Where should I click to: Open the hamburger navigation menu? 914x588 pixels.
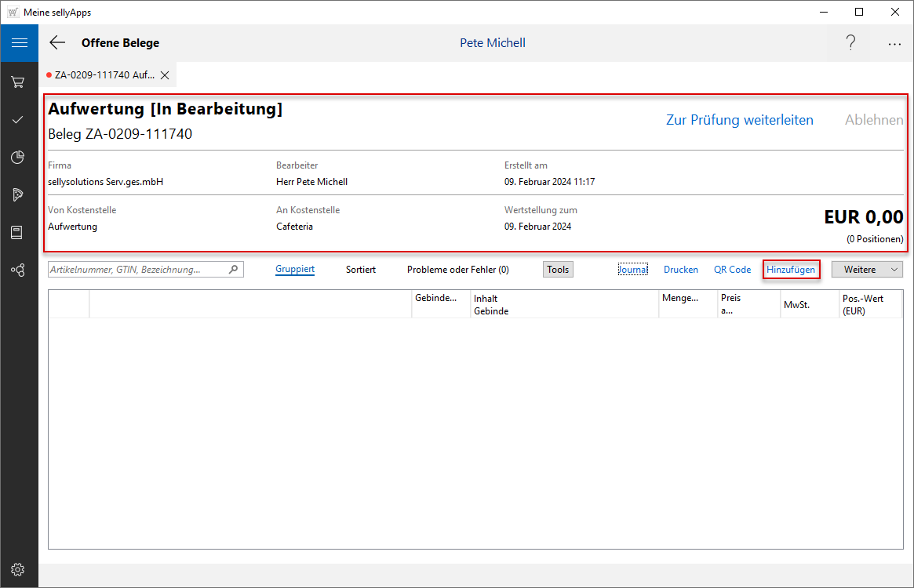(19, 43)
